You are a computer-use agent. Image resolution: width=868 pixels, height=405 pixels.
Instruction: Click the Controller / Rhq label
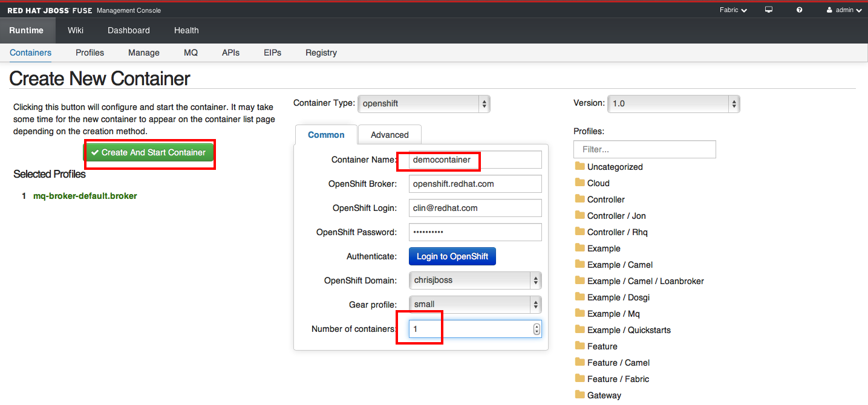[x=618, y=232]
